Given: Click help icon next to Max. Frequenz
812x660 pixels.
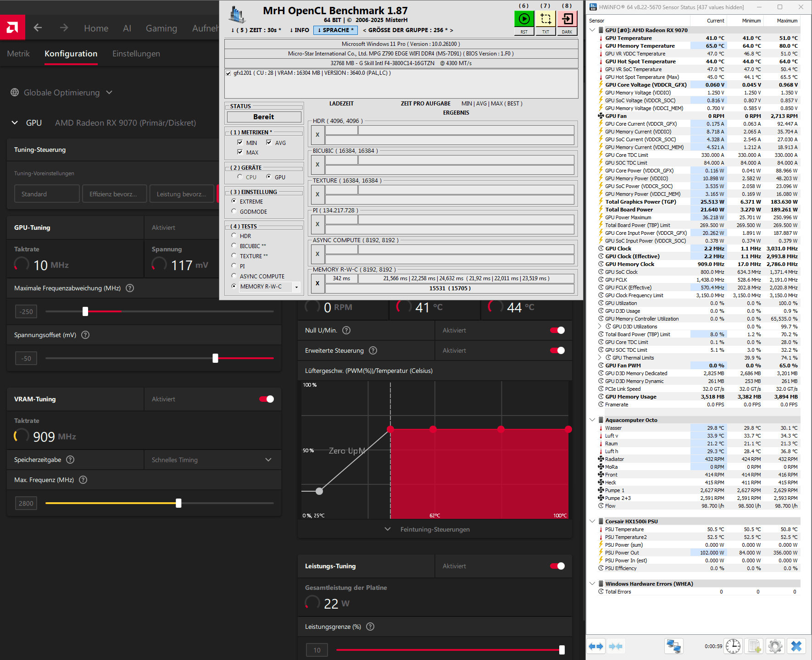Looking at the screenshot, I should coord(83,480).
